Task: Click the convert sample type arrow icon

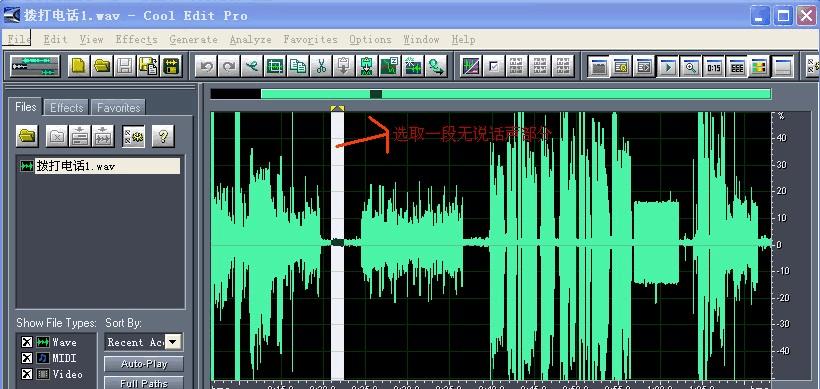Action: pos(436,66)
